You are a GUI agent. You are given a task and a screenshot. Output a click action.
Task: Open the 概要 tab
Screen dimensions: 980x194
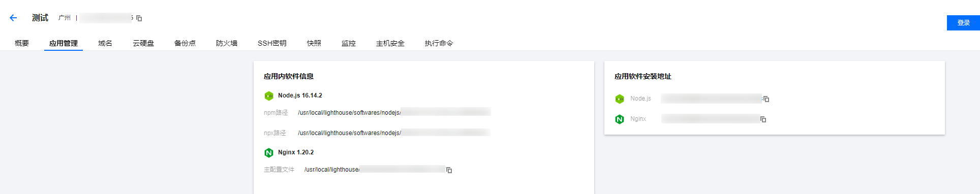(22, 43)
